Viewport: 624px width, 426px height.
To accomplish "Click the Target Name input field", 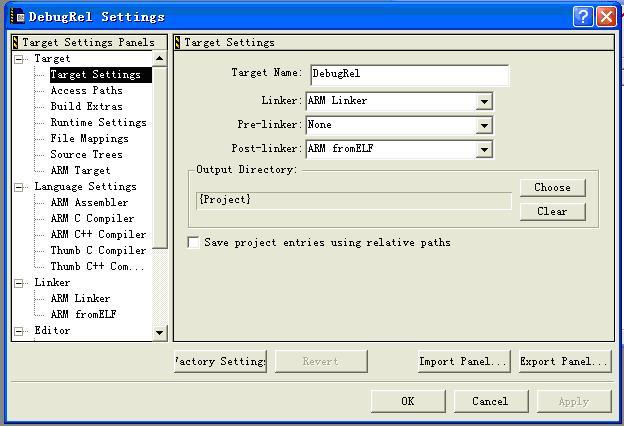I will pyautogui.click(x=410, y=75).
